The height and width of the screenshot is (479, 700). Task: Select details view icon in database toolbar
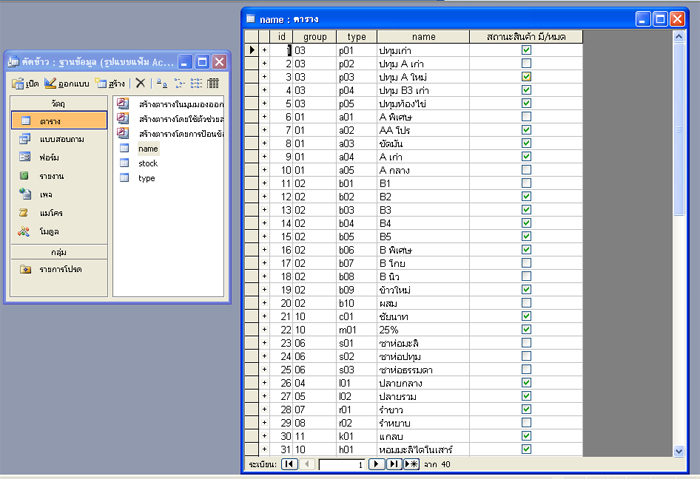213,83
